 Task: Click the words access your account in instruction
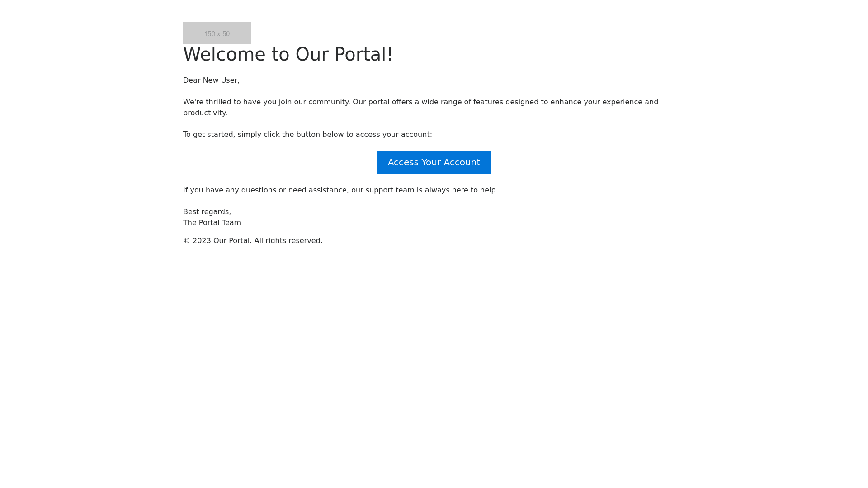point(393,135)
